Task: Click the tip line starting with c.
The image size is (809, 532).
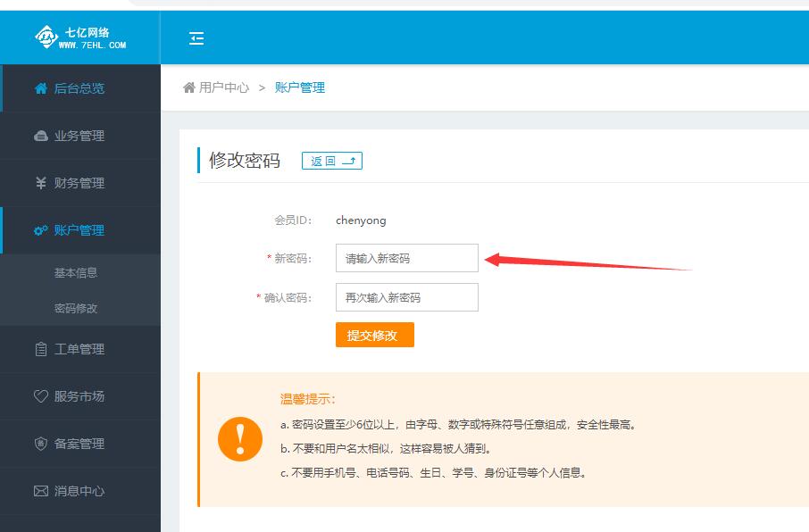Action: point(433,473)
